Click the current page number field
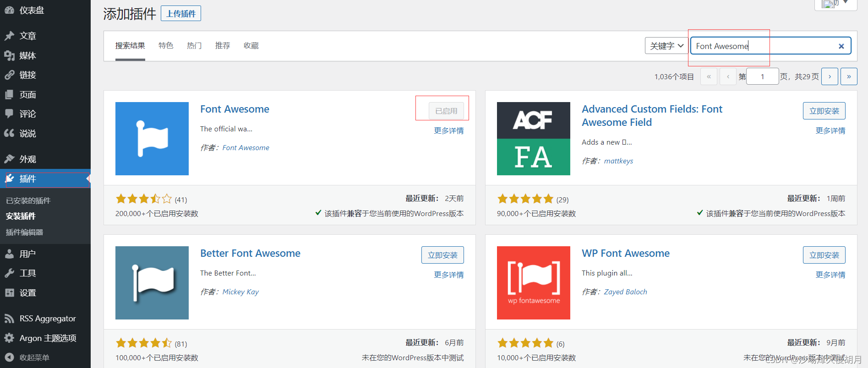 [x=763, y=76]
